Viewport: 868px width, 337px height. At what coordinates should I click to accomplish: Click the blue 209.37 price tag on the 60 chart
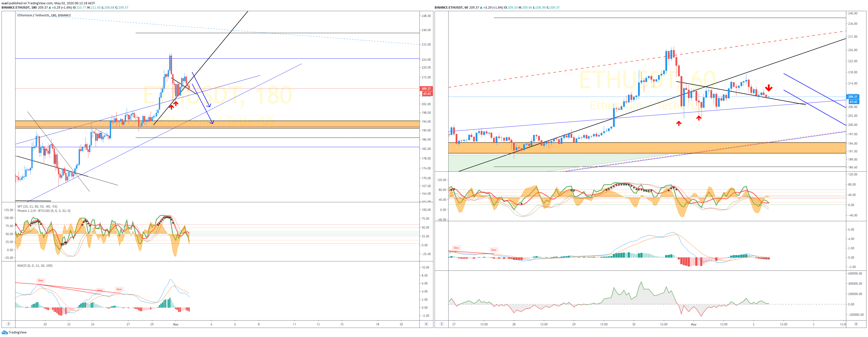pos(853,97)
